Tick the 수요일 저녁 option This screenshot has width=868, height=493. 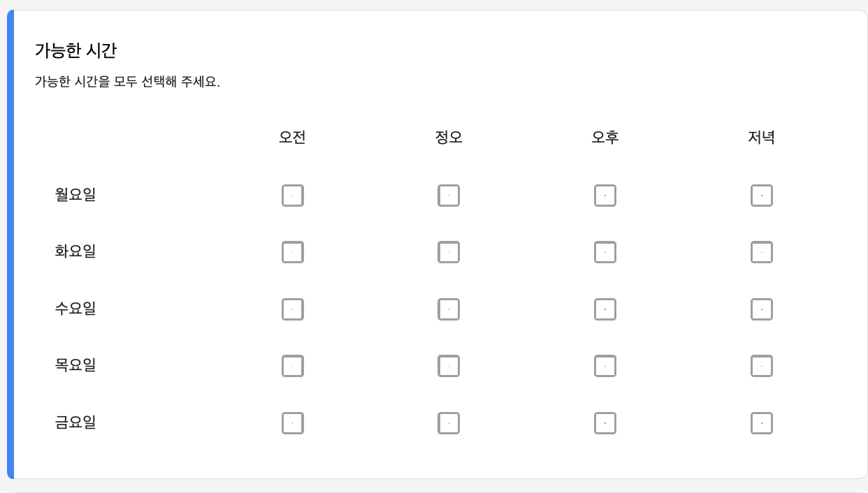coord(762,309)
